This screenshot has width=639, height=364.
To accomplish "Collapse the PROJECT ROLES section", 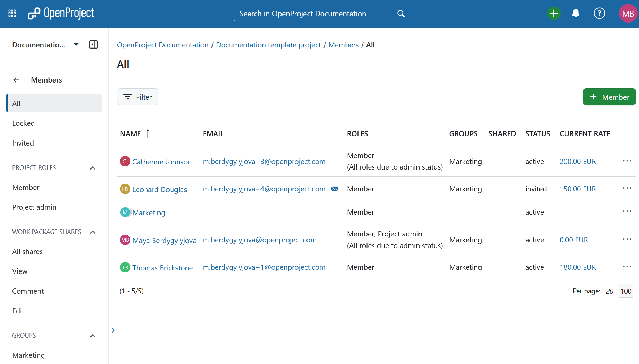I will [93, 168].
